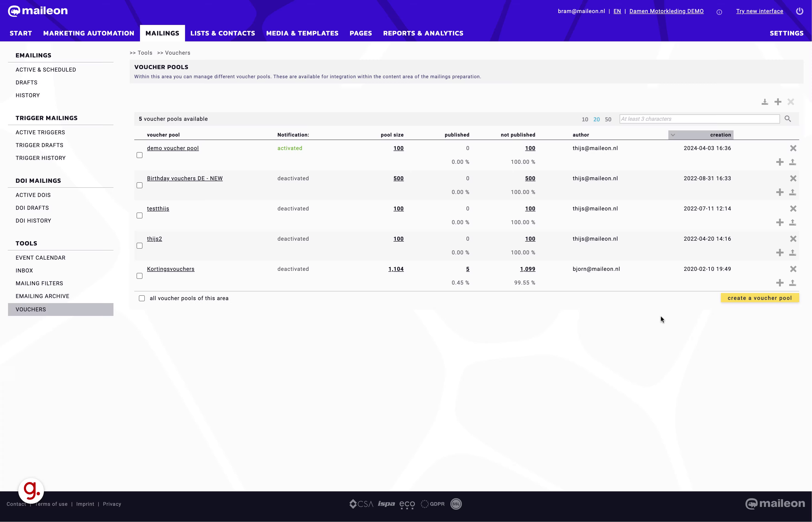Open LISTS & CONTACTS tab
Image resolution: width=812 pixels, height=522 pixels.
[223, 33]
